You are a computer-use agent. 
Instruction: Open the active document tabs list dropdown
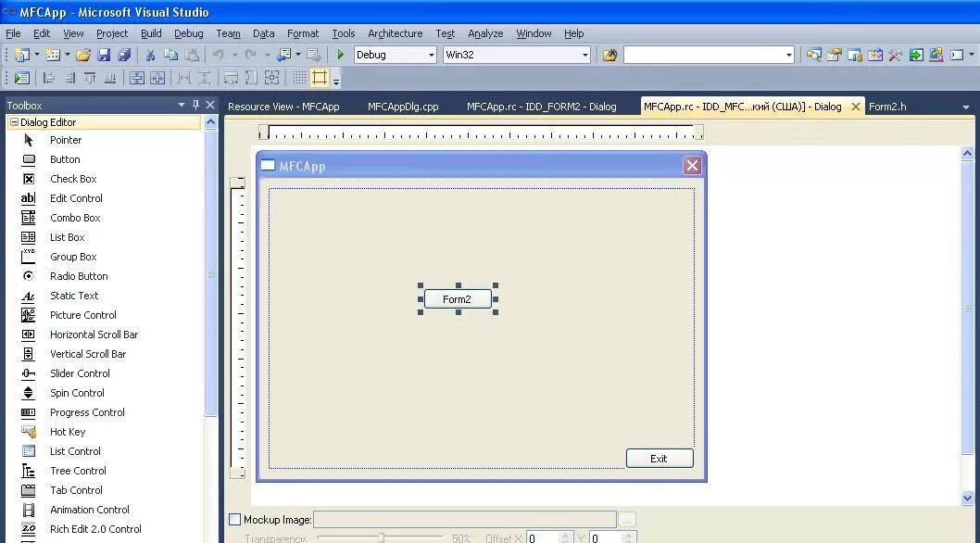[965, 107]
